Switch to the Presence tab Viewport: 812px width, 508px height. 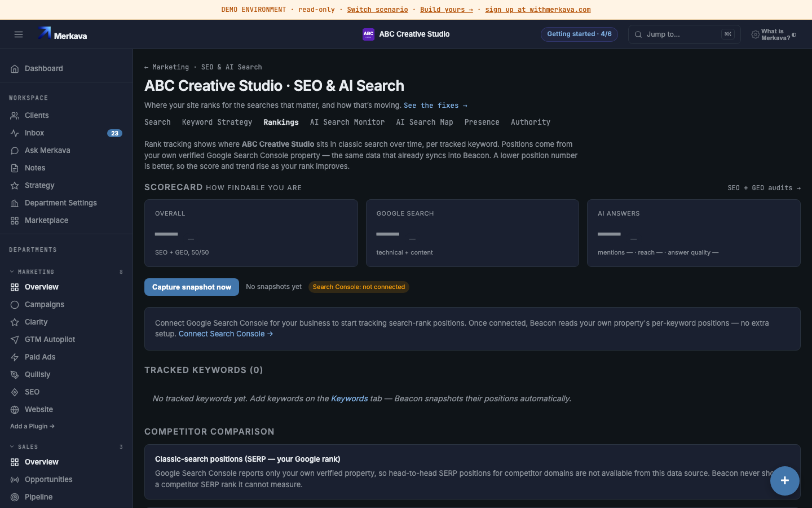482,122
